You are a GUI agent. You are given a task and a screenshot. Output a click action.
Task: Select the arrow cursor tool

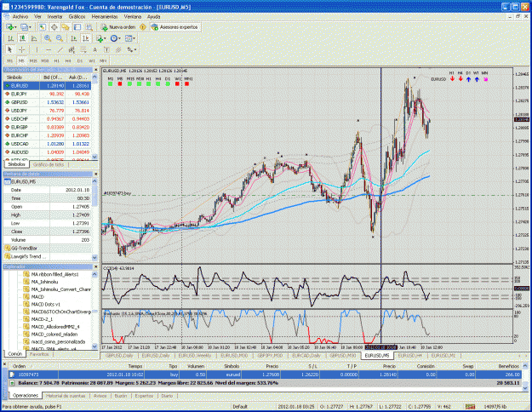point(10,50)
